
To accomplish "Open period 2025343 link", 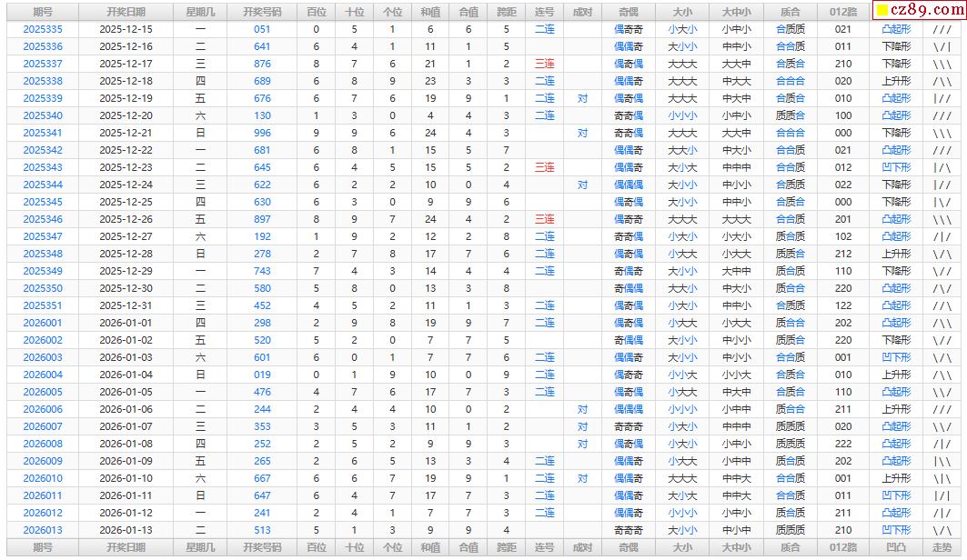I will pyautogui.click(x=43, y=167).
